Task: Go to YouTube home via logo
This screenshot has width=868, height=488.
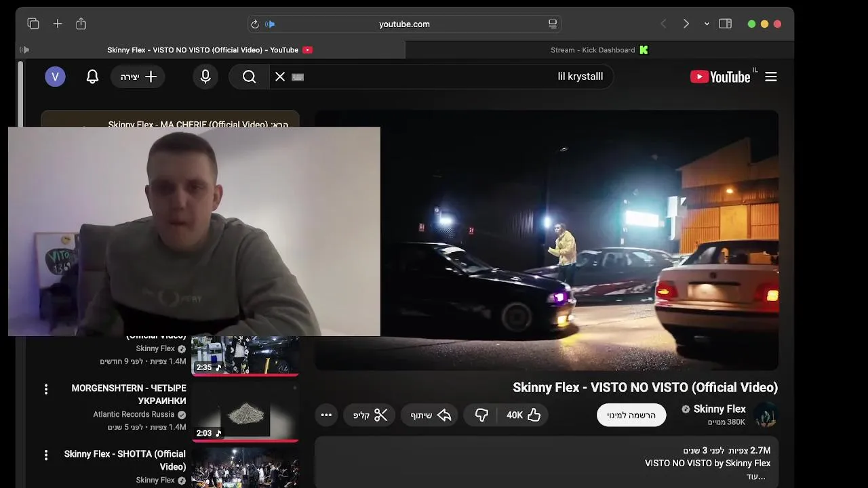Action: pos(720,77)
